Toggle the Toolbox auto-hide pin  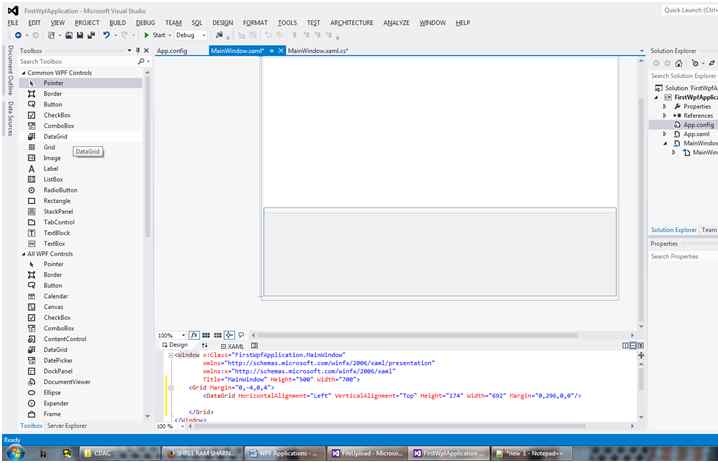[x=139, y=50]
